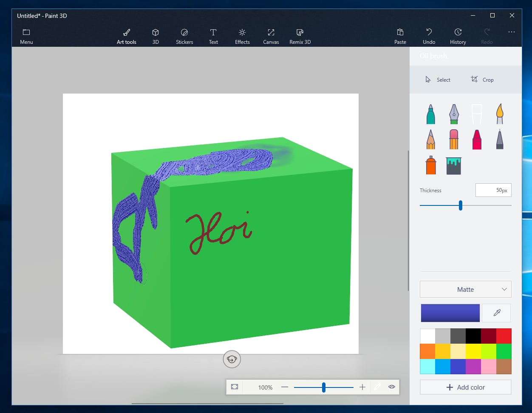Open the Text tool tab
This screenshot has height=413, width=532.
click(x=213, y=36)
